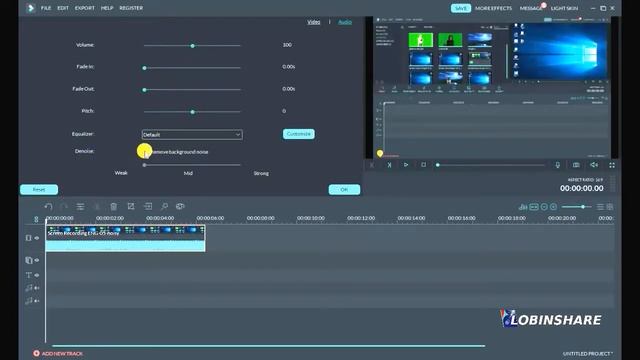640x360 pixels.
Task: Delete the selected clip with trash icon
Action: (114, 207)
